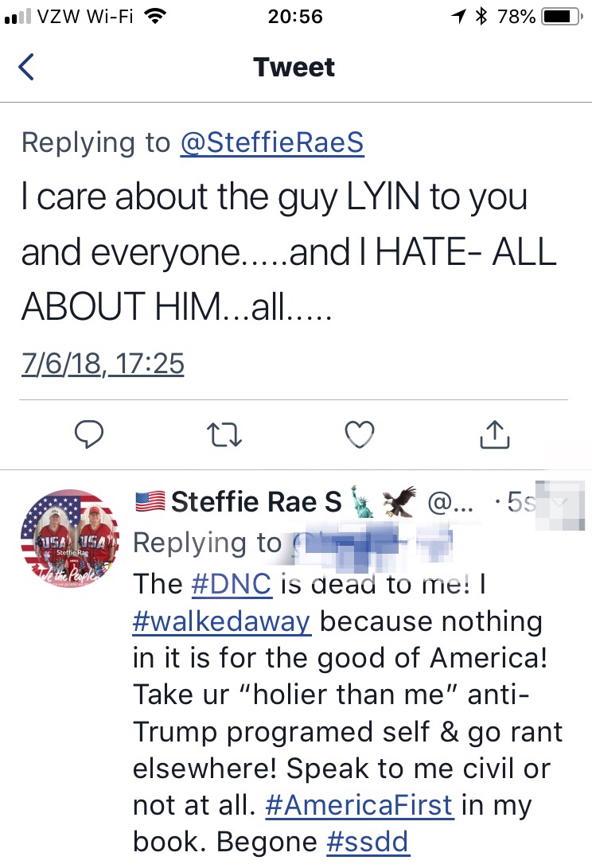Like the tweet with heart icon
The height and width of the screenshot is (868, 592).
point(359,434)
